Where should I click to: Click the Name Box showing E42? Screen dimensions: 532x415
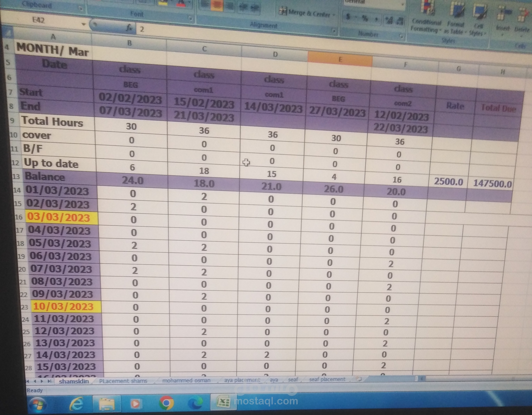39,20
